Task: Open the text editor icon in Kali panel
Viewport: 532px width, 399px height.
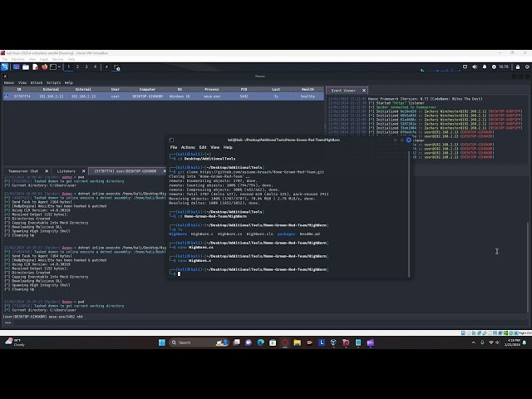Action: (35, 67)
